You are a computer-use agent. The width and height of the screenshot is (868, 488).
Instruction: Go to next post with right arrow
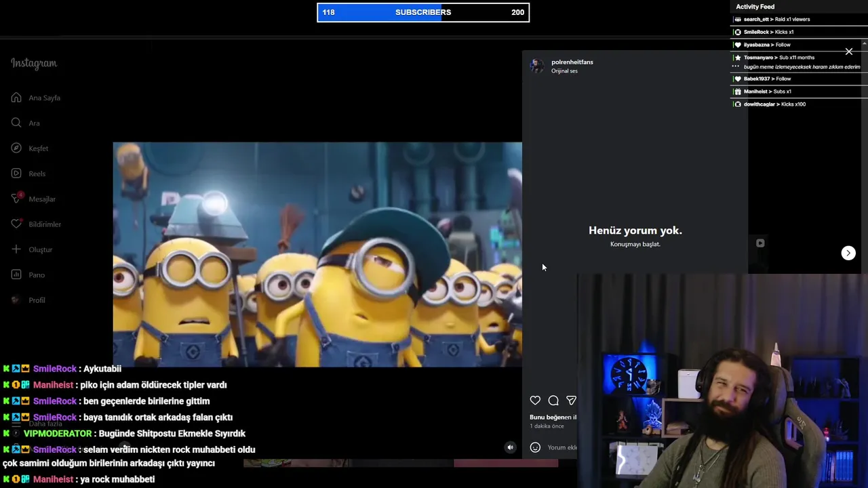848,253
